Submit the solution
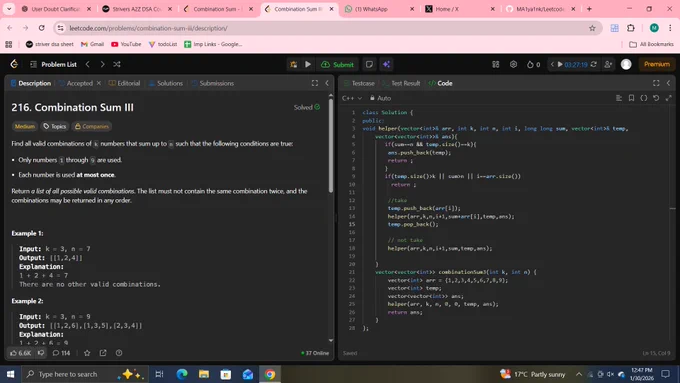 (x=337, y=64)
